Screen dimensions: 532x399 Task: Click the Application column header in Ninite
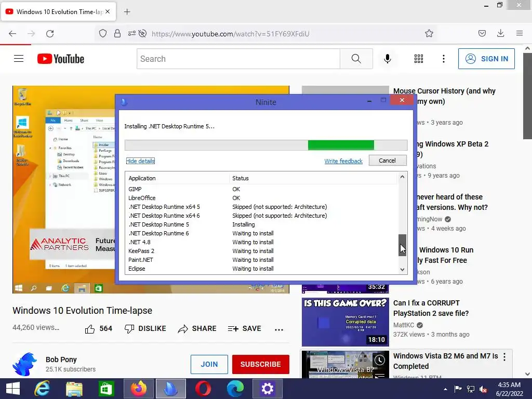[x=178, y=178]
